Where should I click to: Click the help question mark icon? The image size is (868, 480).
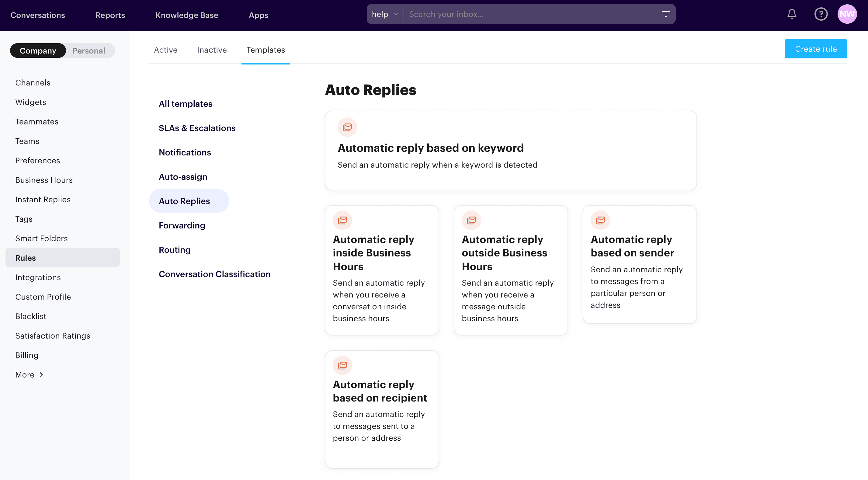tap(821, 14)
